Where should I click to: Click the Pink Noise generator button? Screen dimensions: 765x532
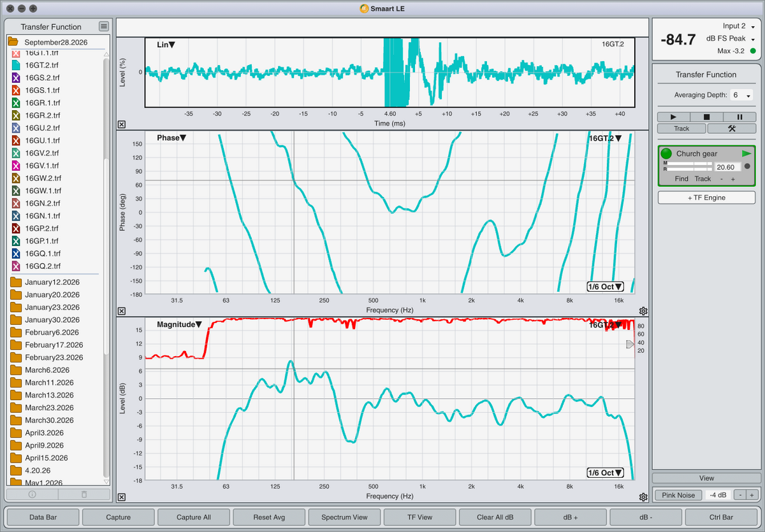click(678, 495)
